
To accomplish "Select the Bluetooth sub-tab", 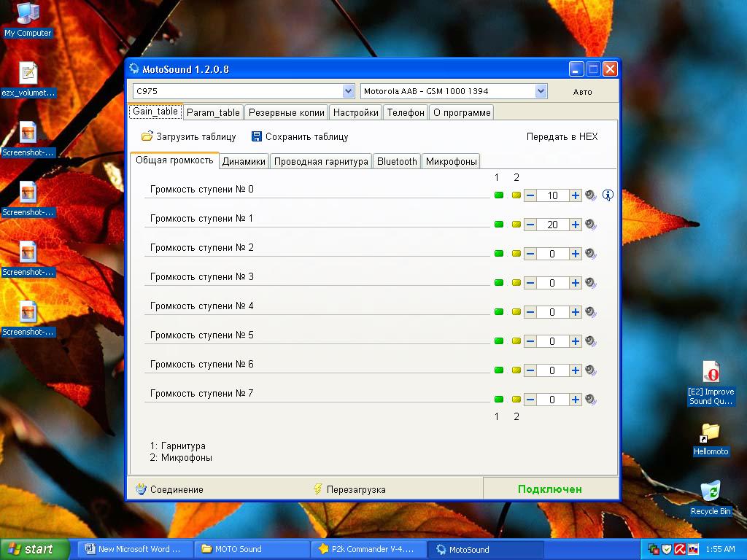I will (x=397, y=161).
